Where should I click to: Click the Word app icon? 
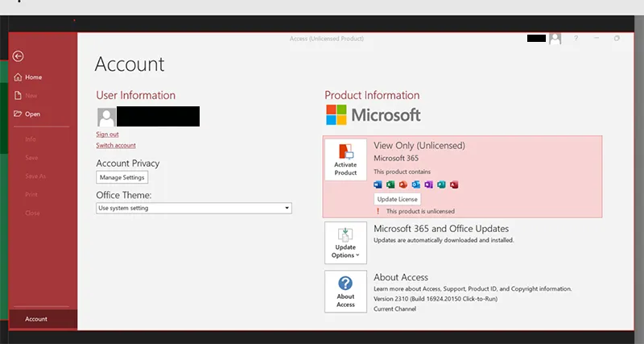(378, 184)
